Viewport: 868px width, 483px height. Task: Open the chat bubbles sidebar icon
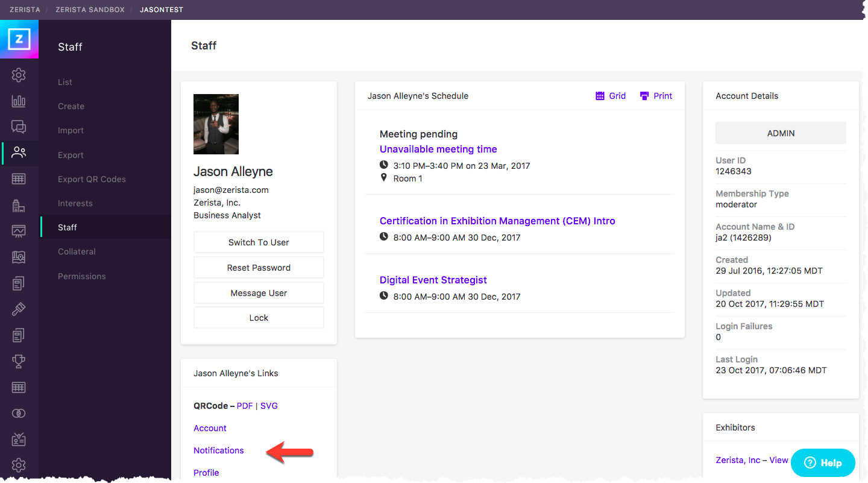[19, 127]
